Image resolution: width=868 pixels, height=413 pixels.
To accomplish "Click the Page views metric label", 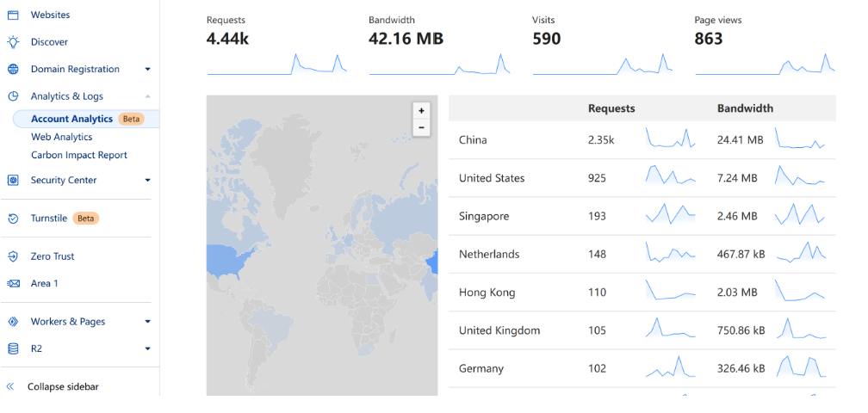I will coord(718,20).
